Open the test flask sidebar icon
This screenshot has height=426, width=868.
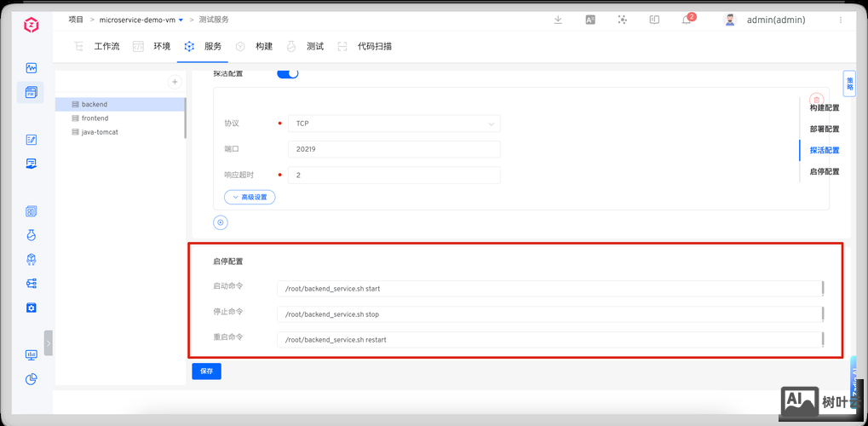[31, 235]
